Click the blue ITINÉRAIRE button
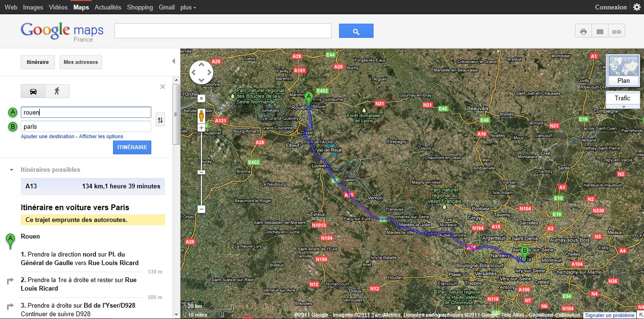The width and height of the screenshot is (644, 319). (132, 147)
